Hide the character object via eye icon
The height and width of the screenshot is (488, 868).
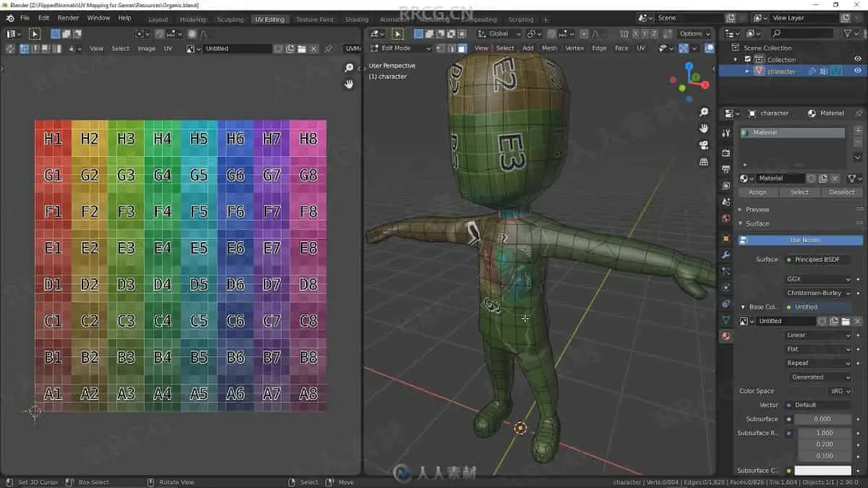pyautogui.click(x=858, y=71)
